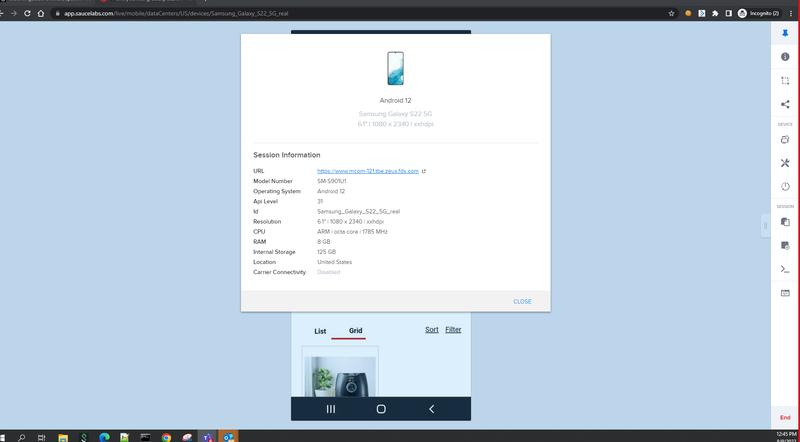Tap the Android back button
The height and width of the screenshot is (442, 800).
click(431, 409)
